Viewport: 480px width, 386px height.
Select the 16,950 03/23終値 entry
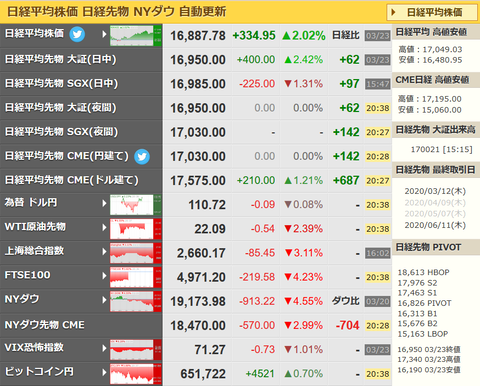[x=429, y=349]
